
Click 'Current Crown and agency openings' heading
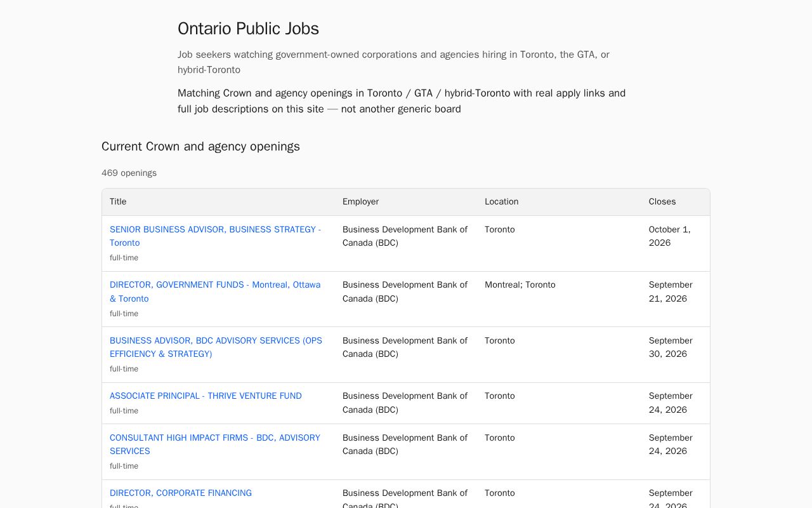[x=200, y=146]
